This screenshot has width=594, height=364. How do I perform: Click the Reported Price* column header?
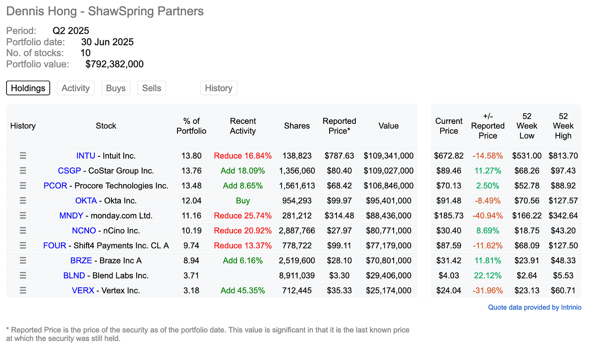[339, 126]
